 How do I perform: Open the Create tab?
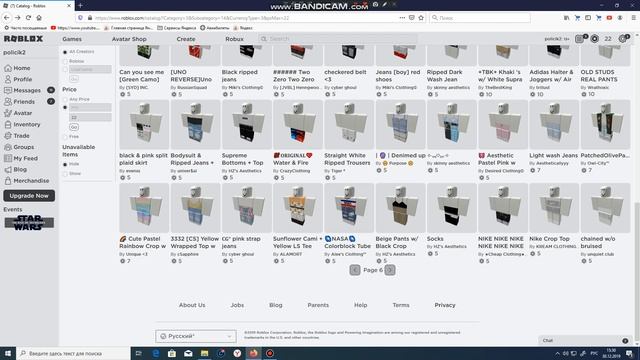coord(186,39)
